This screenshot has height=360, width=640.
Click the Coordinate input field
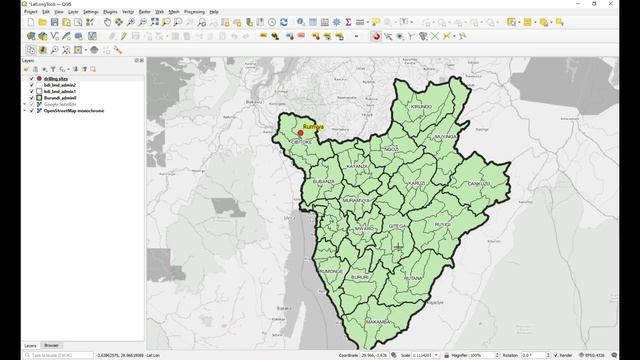pos(374,356)
